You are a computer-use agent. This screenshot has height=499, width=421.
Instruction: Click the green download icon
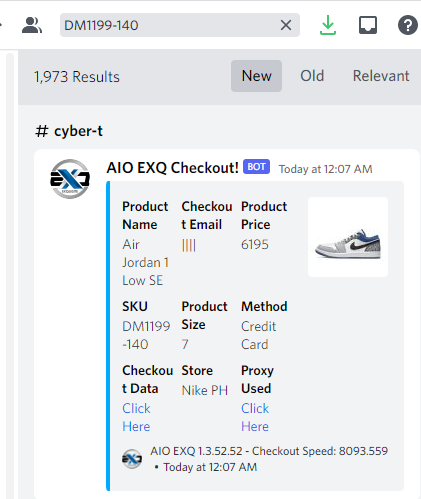coord(328,25)
